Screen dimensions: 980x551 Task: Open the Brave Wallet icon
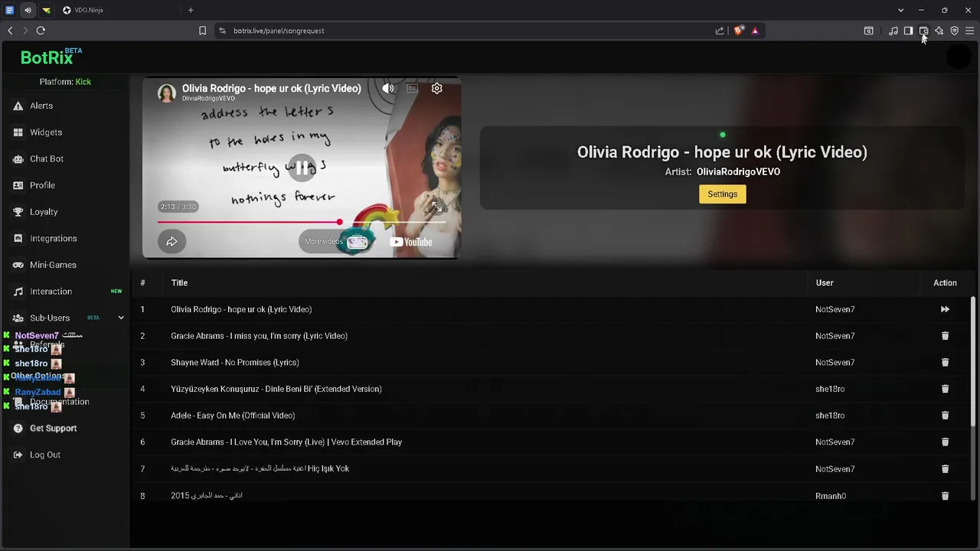coord(923,31)
